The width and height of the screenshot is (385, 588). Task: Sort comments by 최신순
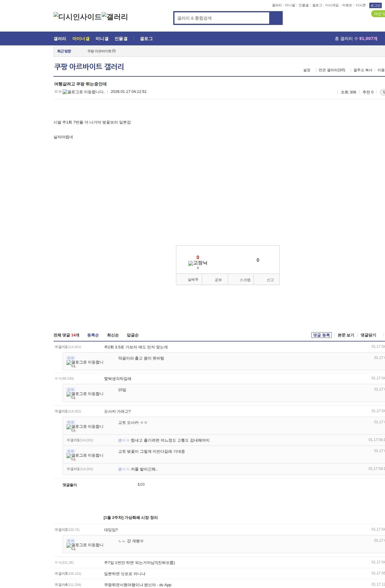click(113, 335)
